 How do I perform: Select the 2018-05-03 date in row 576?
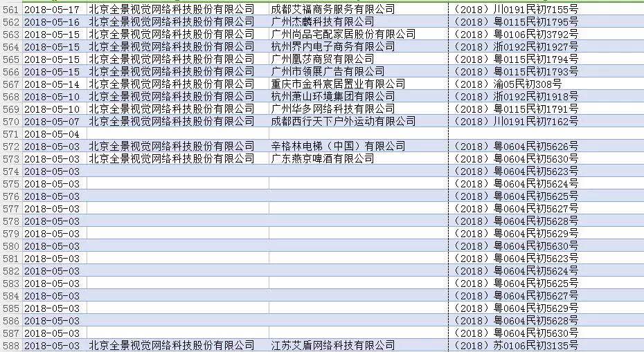[x=52, y=196]
